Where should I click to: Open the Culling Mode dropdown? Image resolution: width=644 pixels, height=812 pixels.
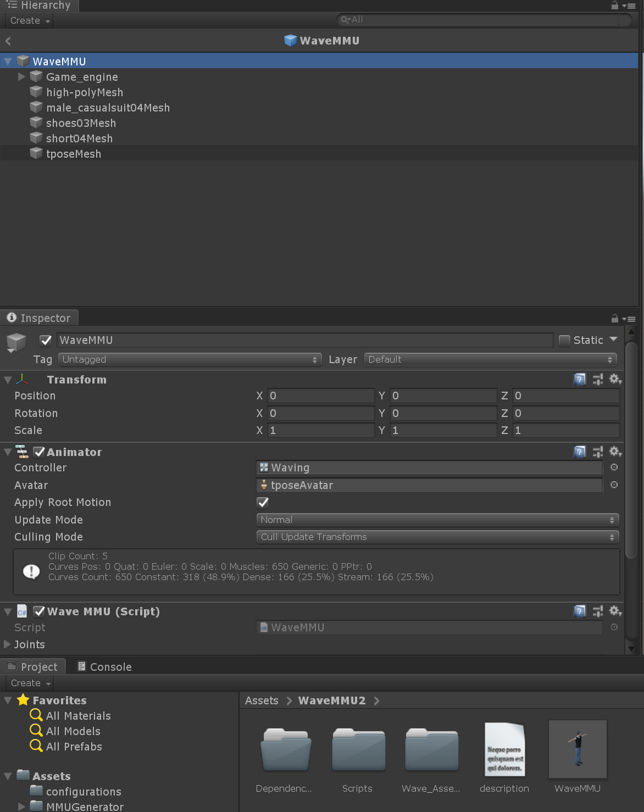tap(437, 537)
